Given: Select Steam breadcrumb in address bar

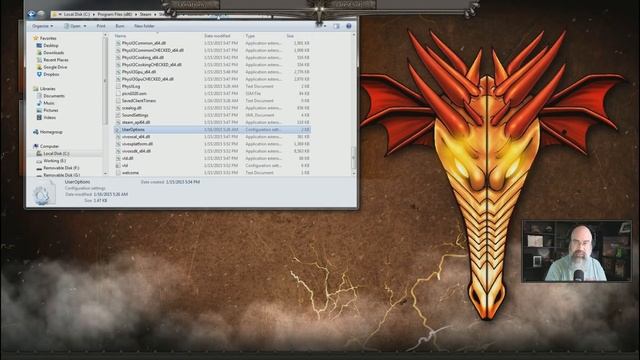Looking at the screenshot, I should pos(145,14).
